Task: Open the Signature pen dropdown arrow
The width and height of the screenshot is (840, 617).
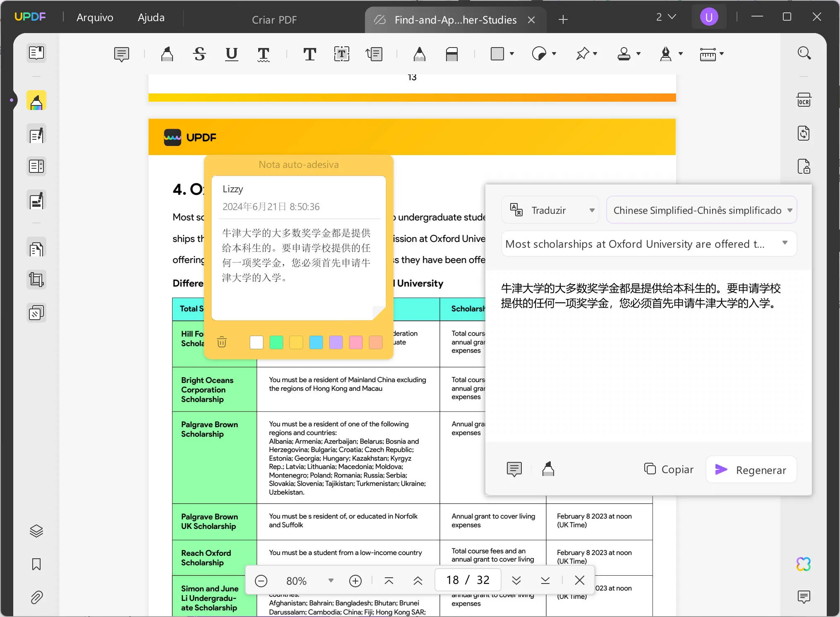Action: [681, 54]
